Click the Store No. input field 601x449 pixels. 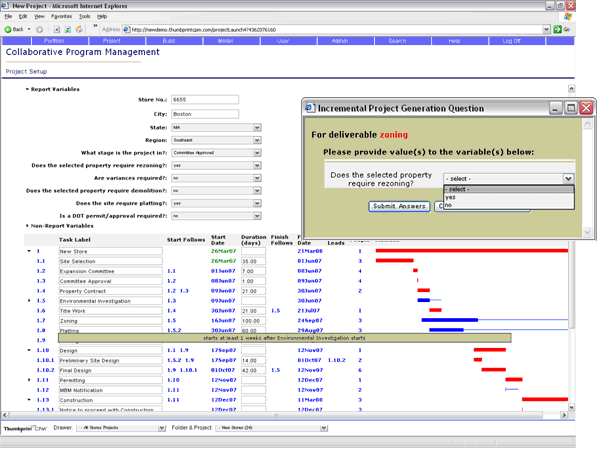click(x=205, y=100)
